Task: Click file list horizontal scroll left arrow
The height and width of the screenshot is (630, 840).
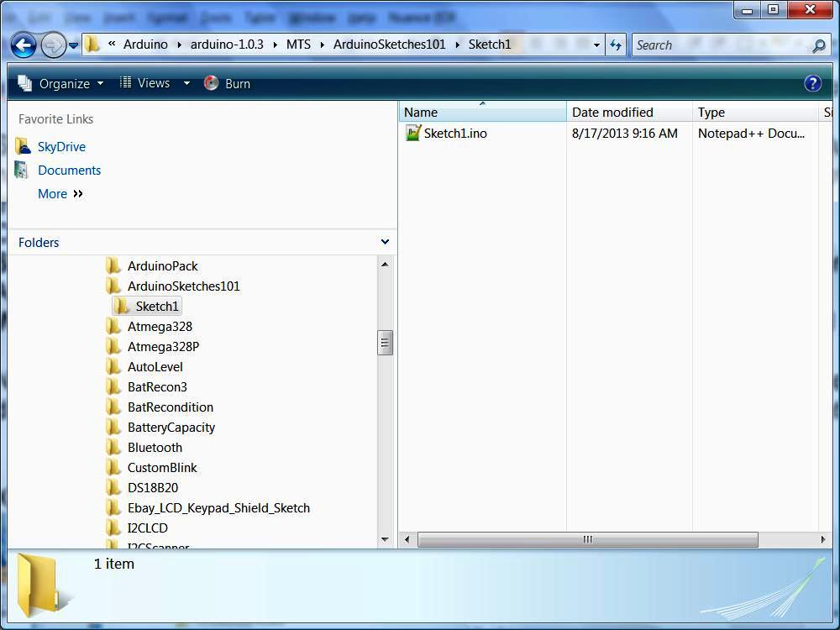Action: tap(407, 539)
